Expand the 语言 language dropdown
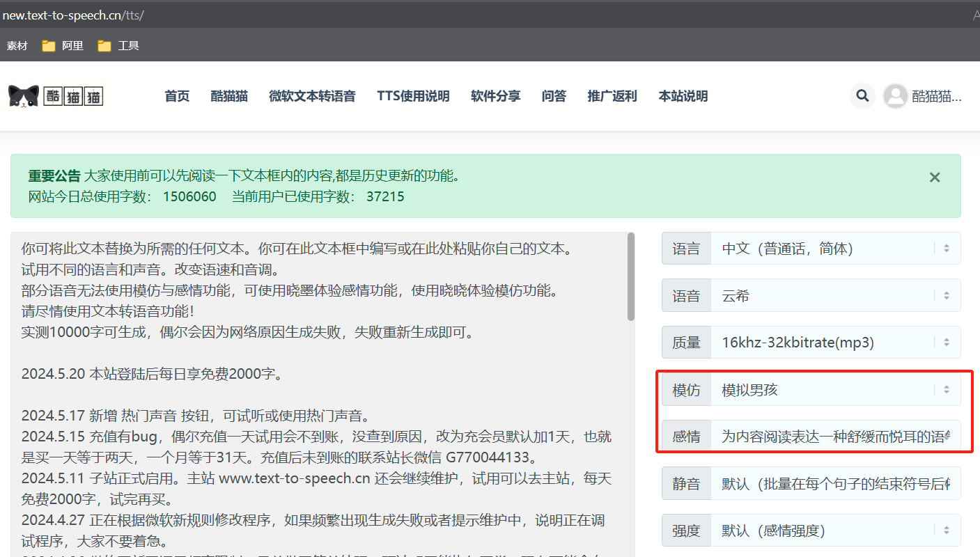Image resolution: width=980 pixels, height=557 pixels. [x=834, y=249]
